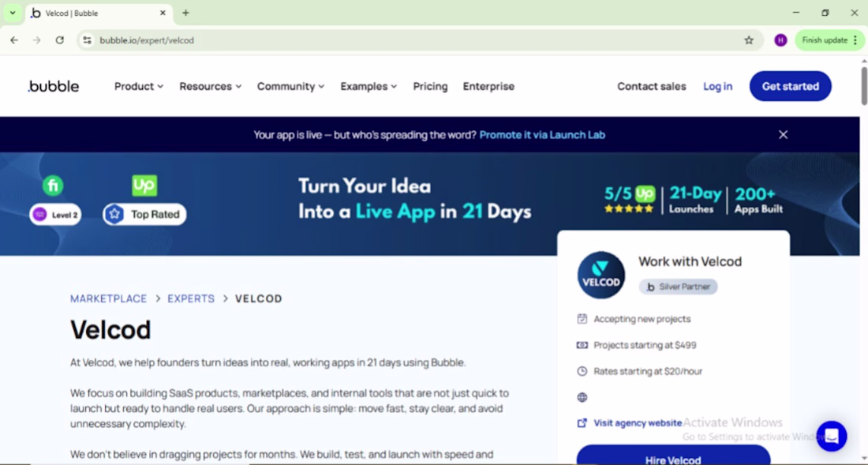
Task: Click the money icon beside Projects starting
Action: pyautogui.click(x=582, y=345)
